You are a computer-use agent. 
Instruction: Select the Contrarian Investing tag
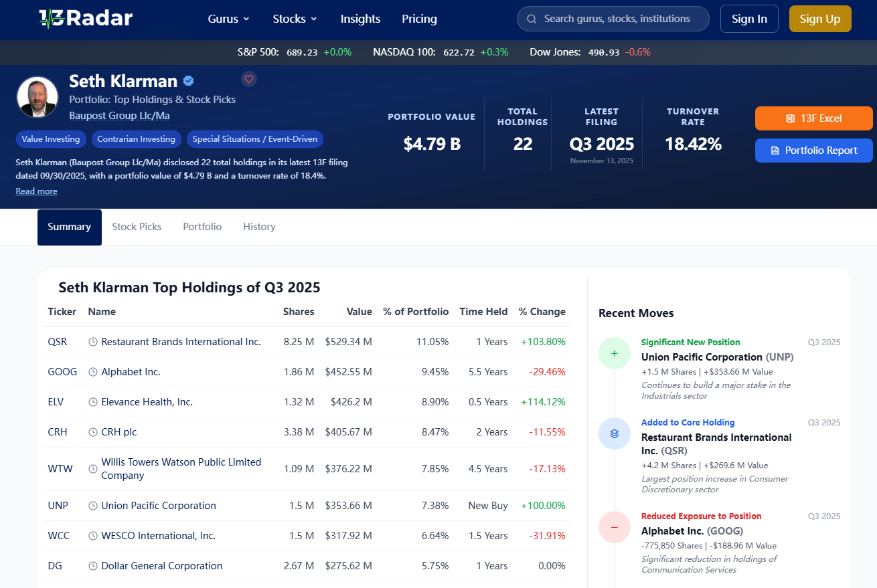pyautogui.click(x=136, y=139)
